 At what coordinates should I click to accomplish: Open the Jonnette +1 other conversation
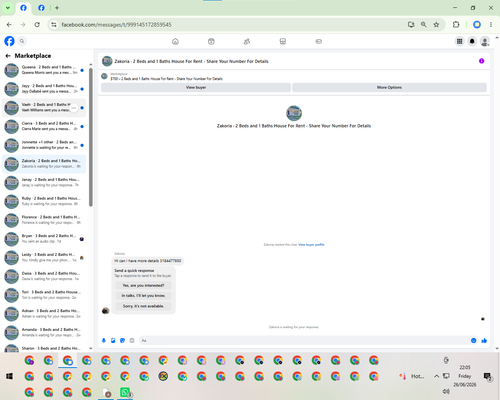44,145
